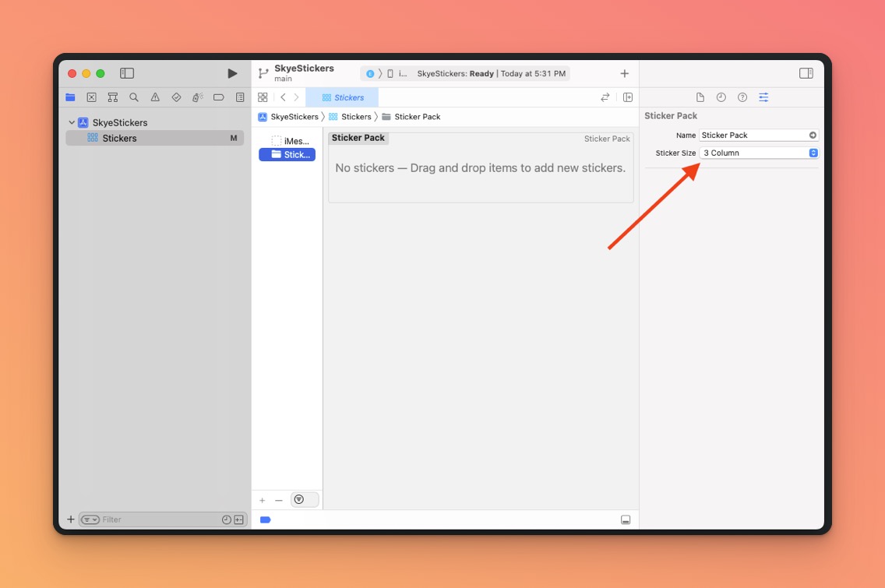The width and height of the screenshot is (885, 588).
Task: Add an editor on the right
Action: coord(628,97)
